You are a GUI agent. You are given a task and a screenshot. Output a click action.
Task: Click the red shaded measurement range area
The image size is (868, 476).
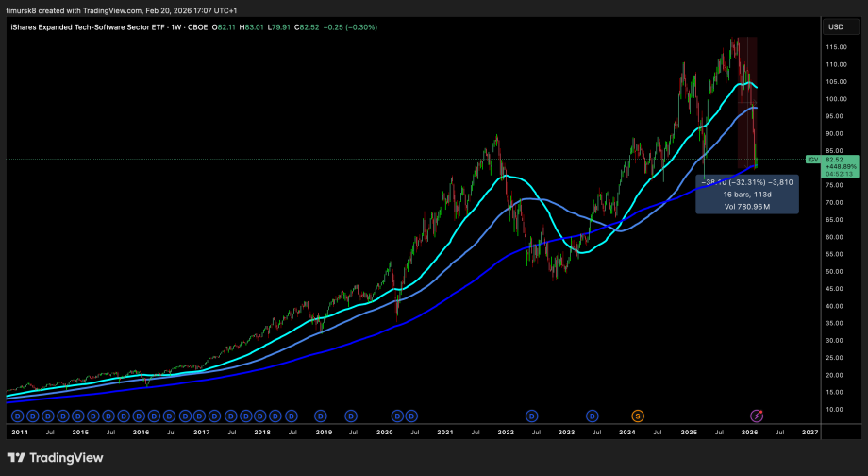pos(745,94)
